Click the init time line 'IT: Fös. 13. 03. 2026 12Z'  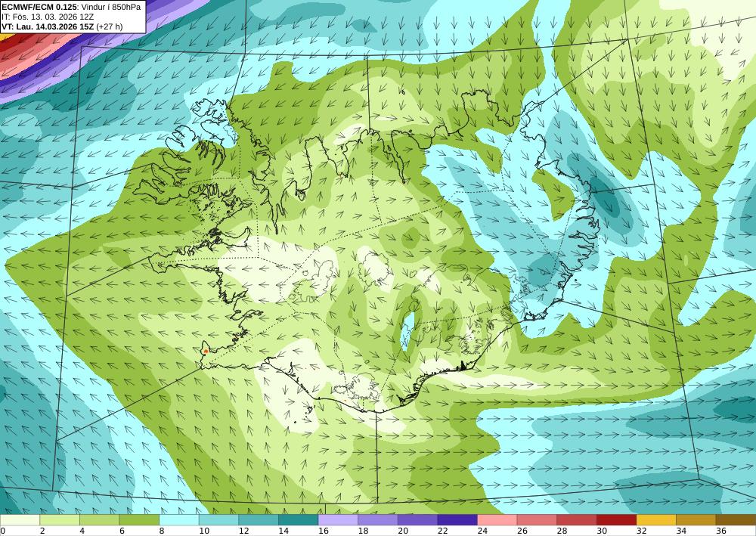click(x=48, y=17)
